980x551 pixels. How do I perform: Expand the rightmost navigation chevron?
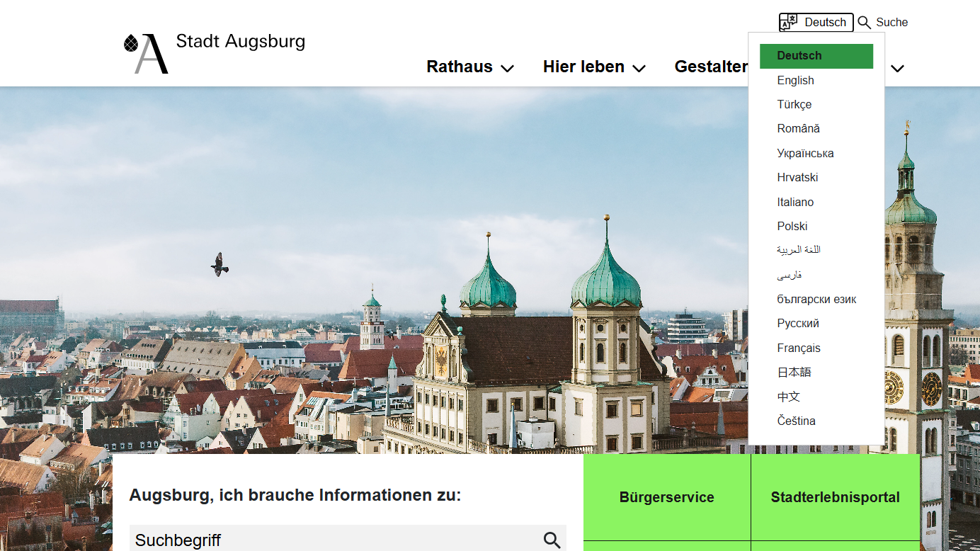tap(897, 69)
